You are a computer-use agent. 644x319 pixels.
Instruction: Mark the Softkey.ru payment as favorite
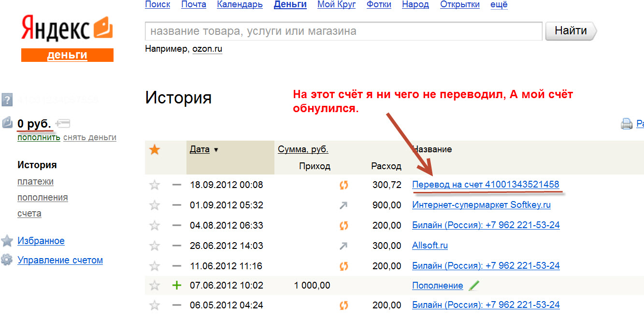click(155, 205)
